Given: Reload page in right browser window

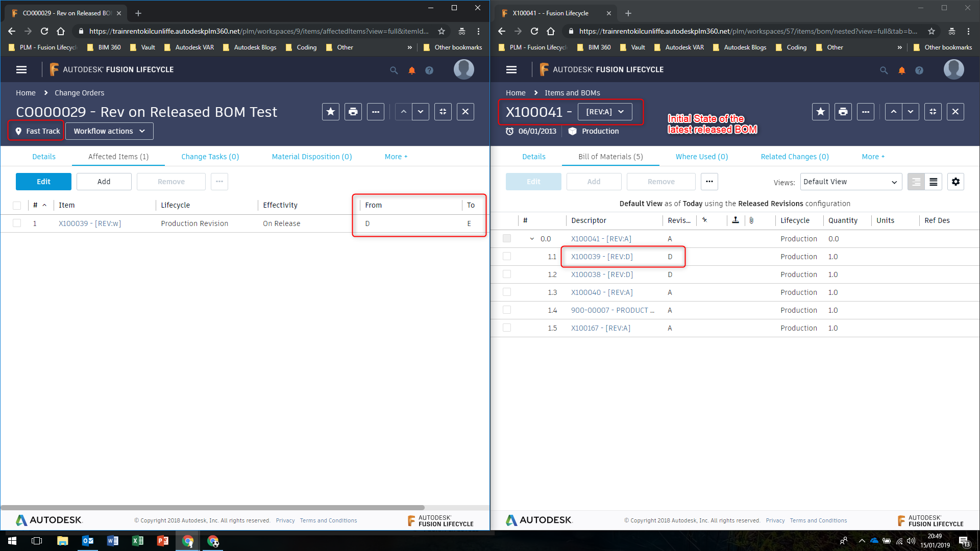Looking at the screenshot, I should point(534,32).
